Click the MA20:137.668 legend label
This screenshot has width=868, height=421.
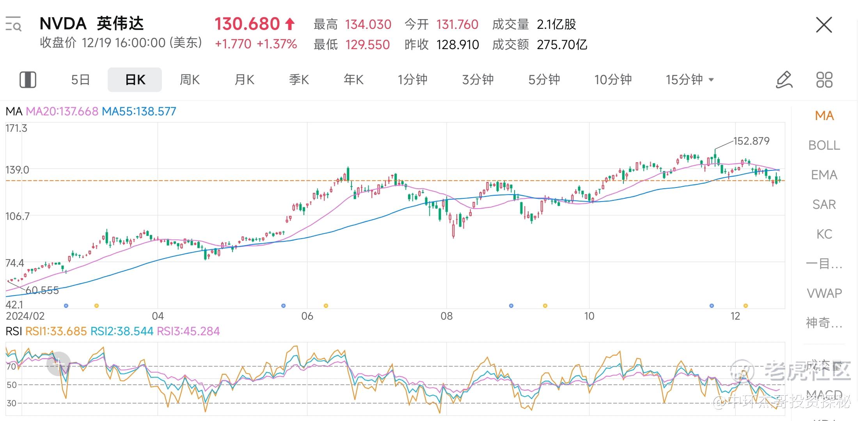pos(62,111)
